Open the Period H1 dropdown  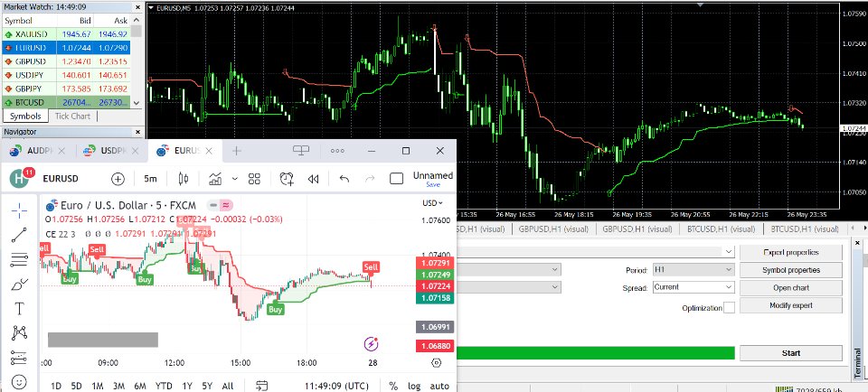coord(693,269)
